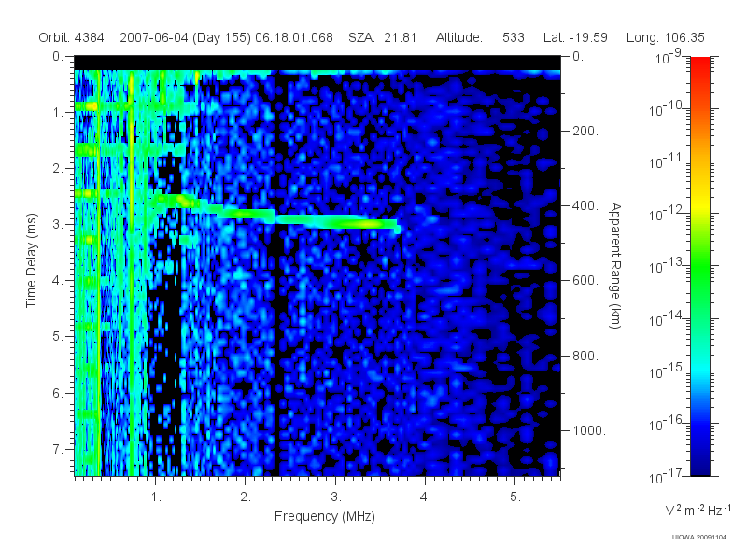Click the apparent range label '1000.'
747x560 pixels.
tap(589, 430)
